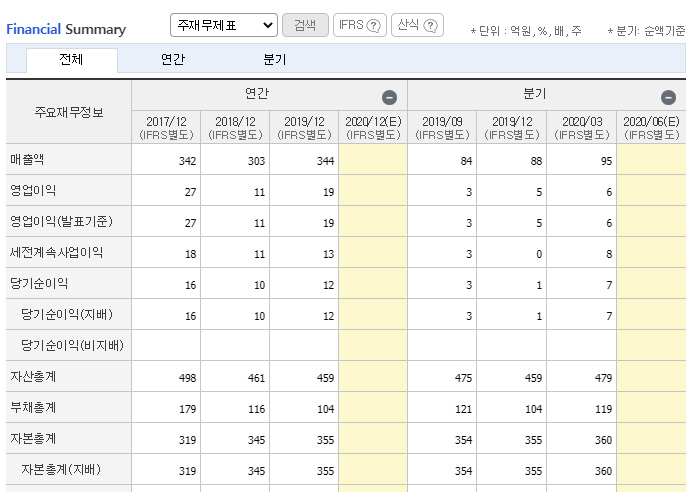Image resolution: width=696 pixels, height=492 pixels.
Task: Click 자산총계 value 475 for 2019/09
Action: 463,378
